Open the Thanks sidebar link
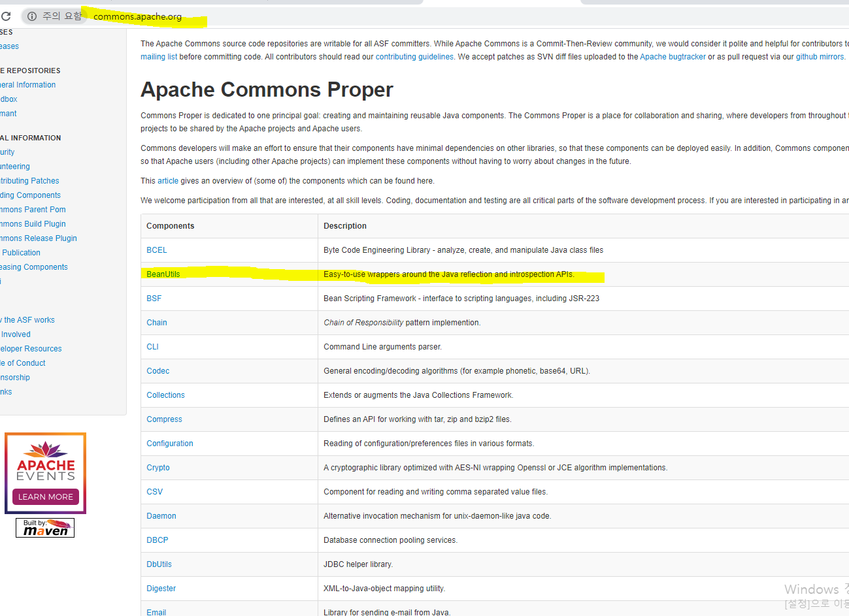Viewport: 849px width, 616px height. pos(6,392)
